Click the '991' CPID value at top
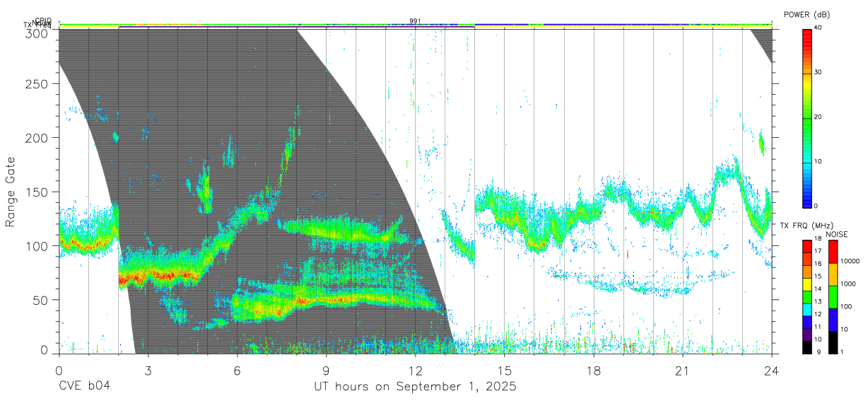 coord(415,21)
